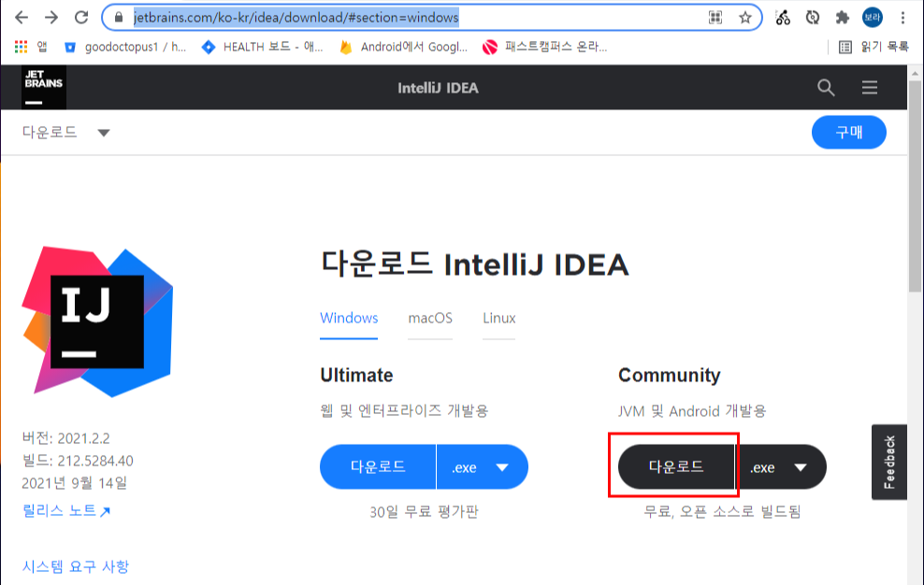Viewport: 924px width, 585px height.
Task: Click the JetBrains logo
Action: pyautogui.click(x=44, y=87)
